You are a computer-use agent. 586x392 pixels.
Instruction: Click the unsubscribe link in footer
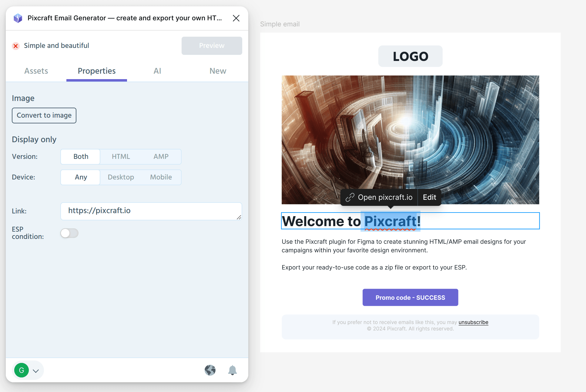pyautogui.click(x=474, y=322)
